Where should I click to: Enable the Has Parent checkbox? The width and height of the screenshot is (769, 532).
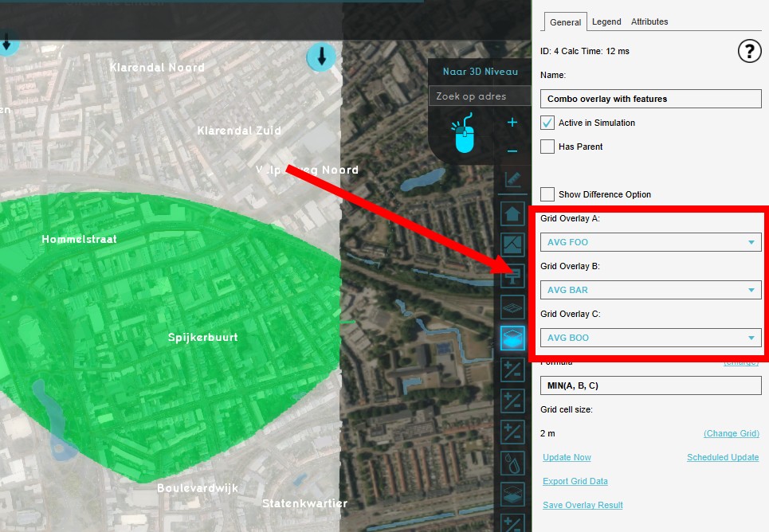click(547, 147)
